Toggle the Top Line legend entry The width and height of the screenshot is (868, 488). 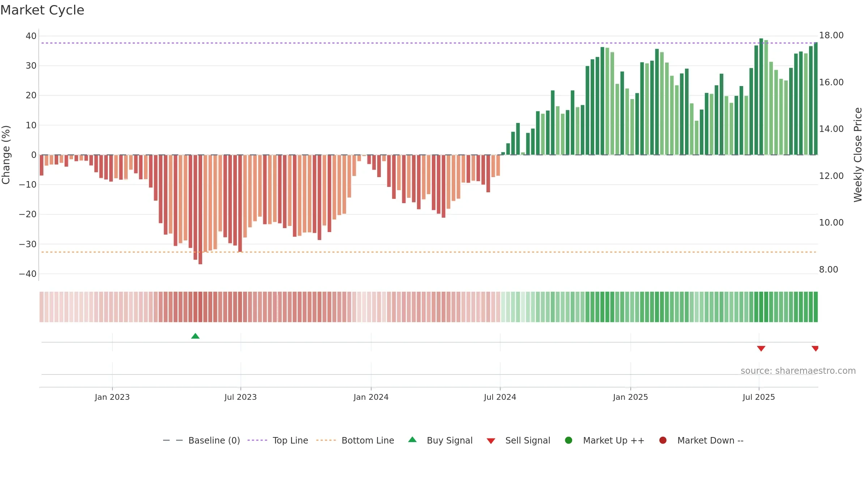click(278, 440)
